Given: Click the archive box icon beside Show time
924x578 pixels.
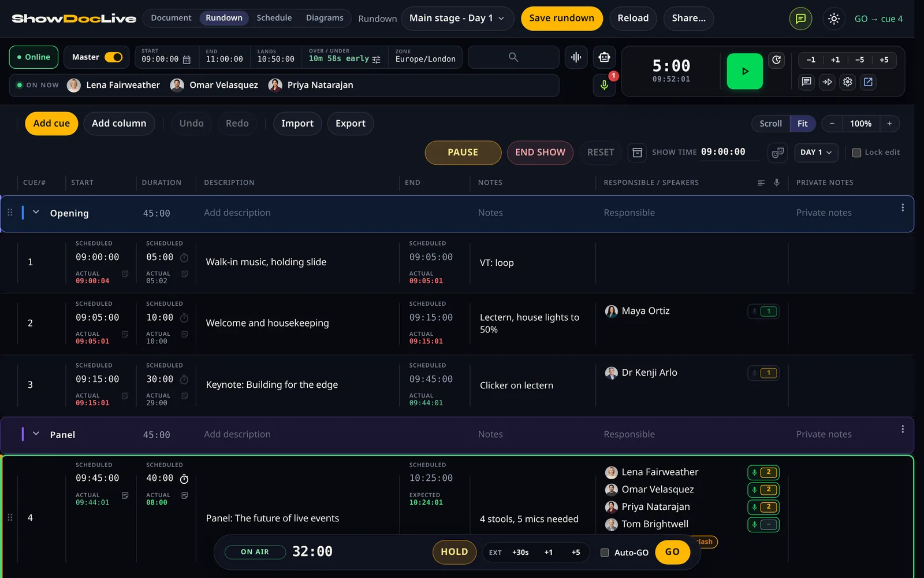Looking at the screenshot, I should (637, 153).
